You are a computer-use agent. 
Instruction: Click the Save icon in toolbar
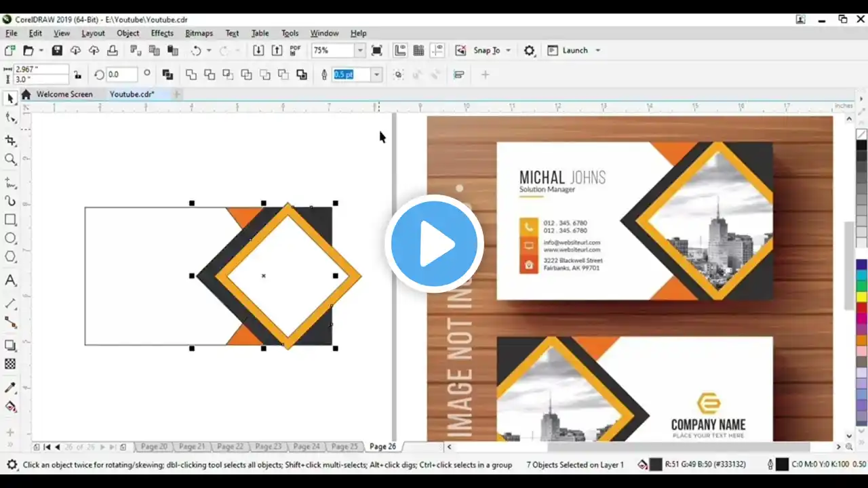pos(57,51)
